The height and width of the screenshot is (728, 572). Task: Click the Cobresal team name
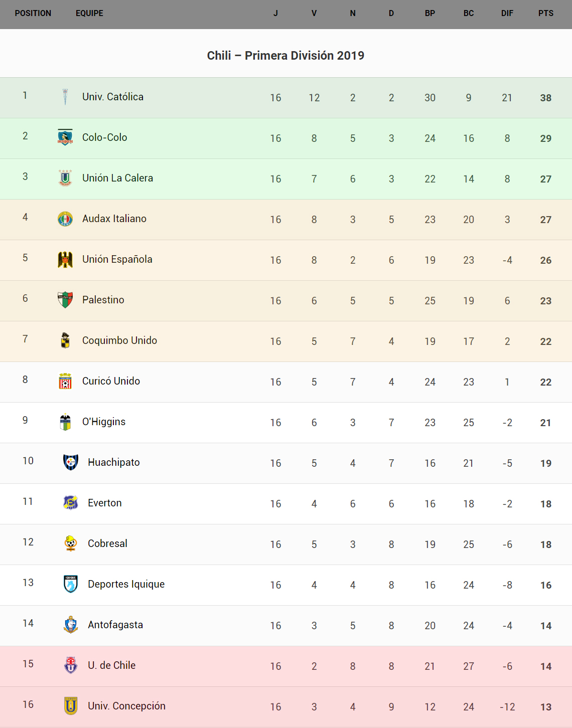pos(107,543)
